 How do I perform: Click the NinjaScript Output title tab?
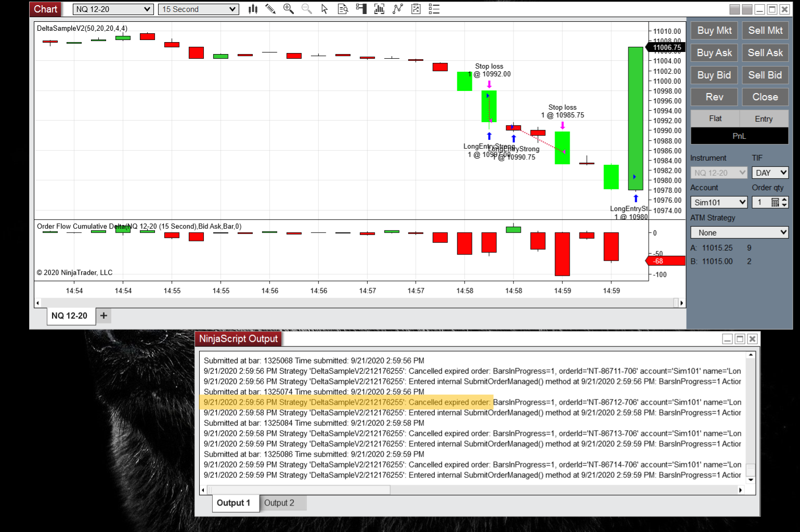coord(238,339)
